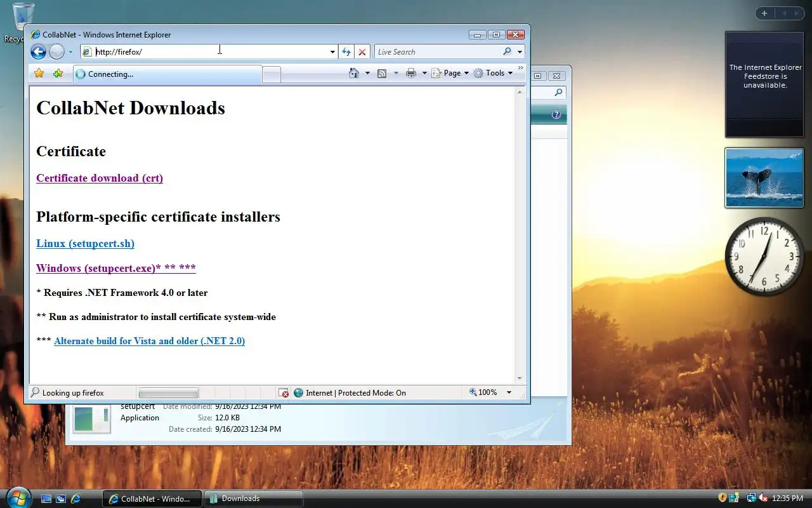Click the Refresh button beside address bar
The width and height of the screenshot is (812, 508).
coord(346,52)
